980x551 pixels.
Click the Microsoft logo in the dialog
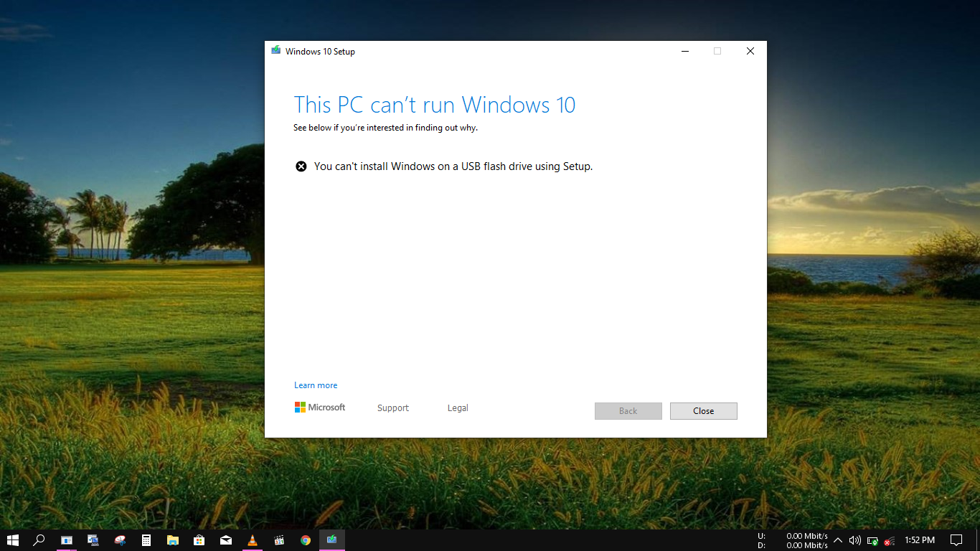click(320, 407)
